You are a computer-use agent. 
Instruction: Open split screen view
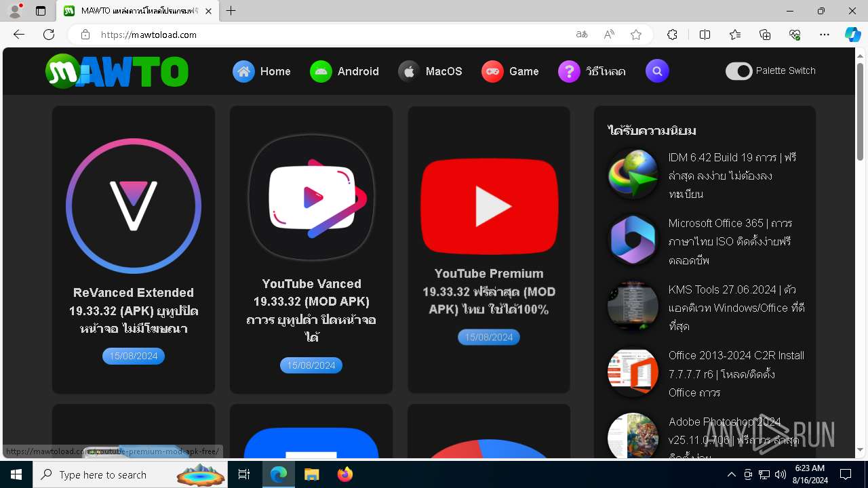coord(705,35)
